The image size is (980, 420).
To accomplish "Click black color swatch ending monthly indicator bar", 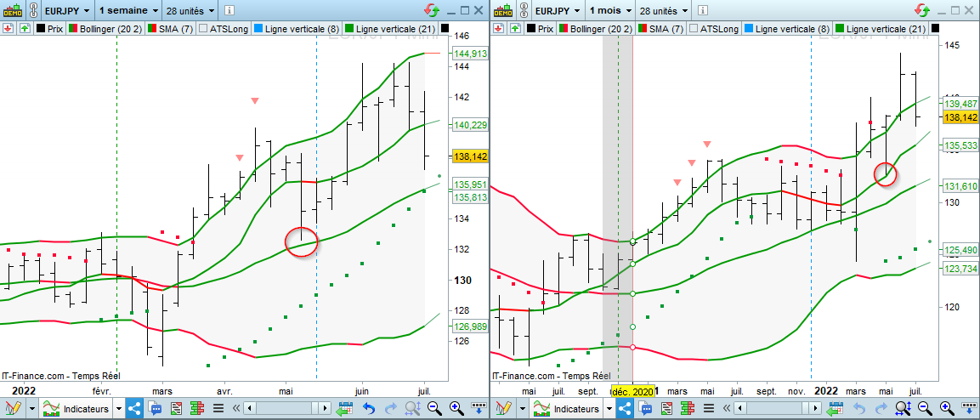I will tap(935, 28).
